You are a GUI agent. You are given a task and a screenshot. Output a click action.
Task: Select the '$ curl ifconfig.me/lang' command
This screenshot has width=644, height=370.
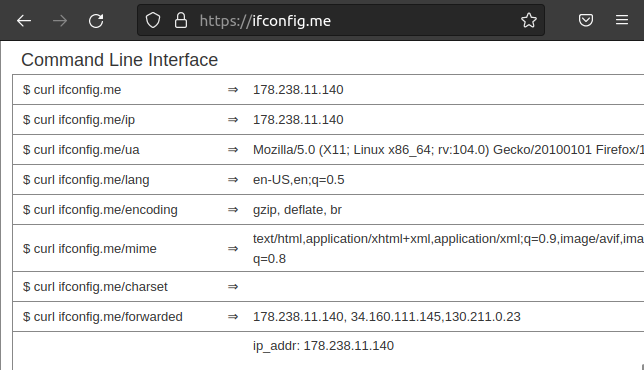tap(86, 179)
